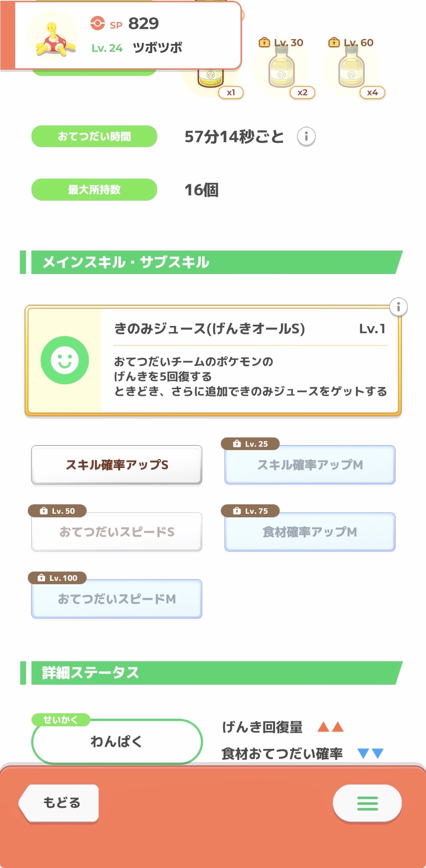Tap the 最大所持数 green label
The width and height of the screenshot is (426, 868).
[x=94, y=189]
